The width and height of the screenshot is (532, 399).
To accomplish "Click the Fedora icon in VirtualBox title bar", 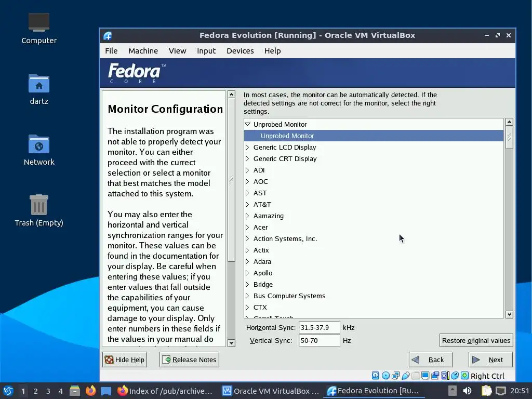I will pos(108,36).
